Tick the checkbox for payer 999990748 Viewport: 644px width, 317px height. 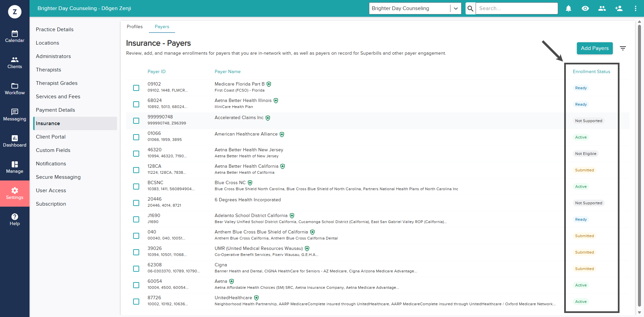(x=136, y=121)
